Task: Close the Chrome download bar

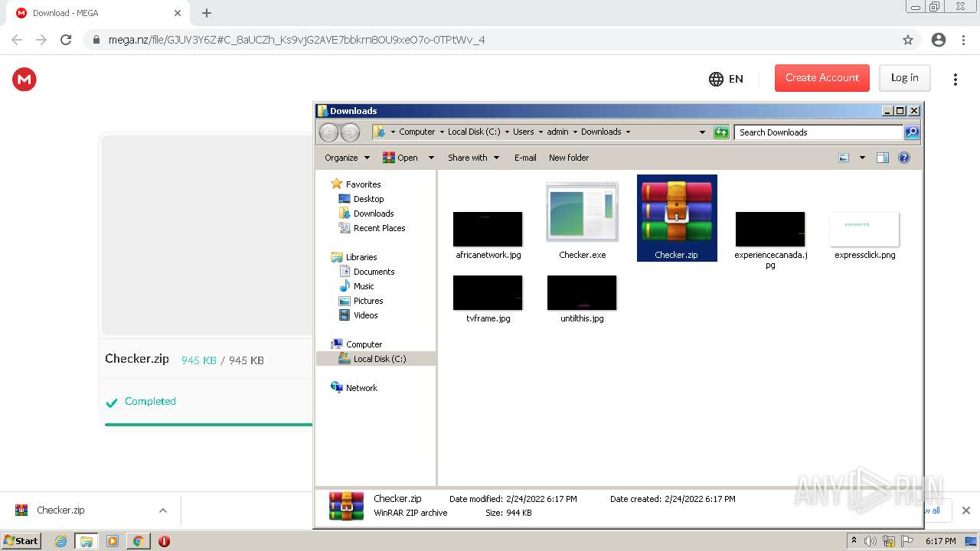Action: pyautogui.click(x=965, y=510)
